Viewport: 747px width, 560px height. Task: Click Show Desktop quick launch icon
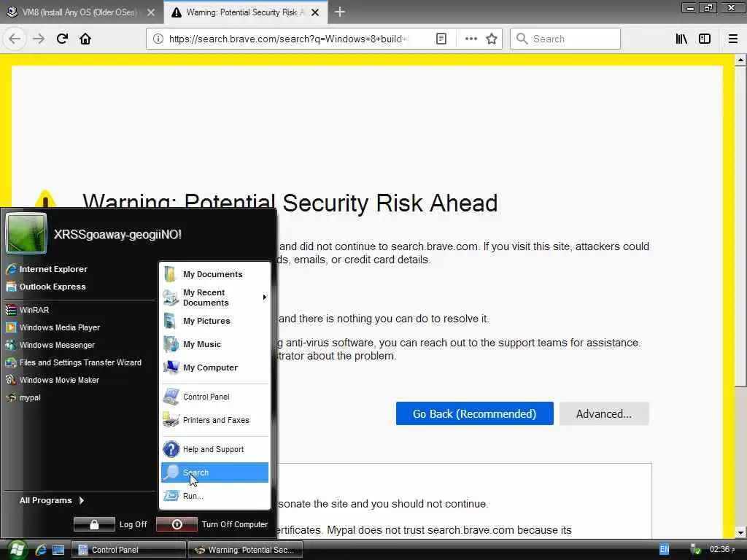58,550
